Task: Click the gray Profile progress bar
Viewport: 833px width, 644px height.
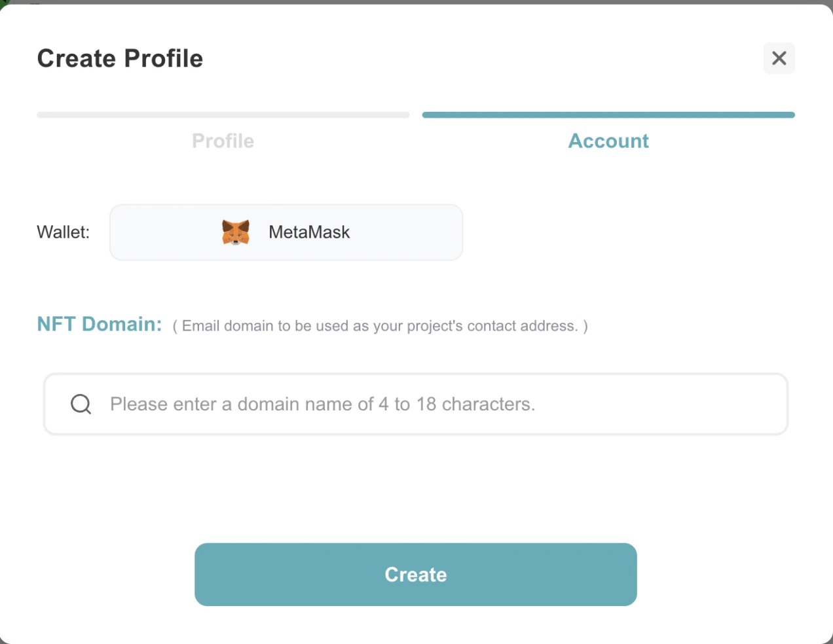Action: (x=223, y=115)
